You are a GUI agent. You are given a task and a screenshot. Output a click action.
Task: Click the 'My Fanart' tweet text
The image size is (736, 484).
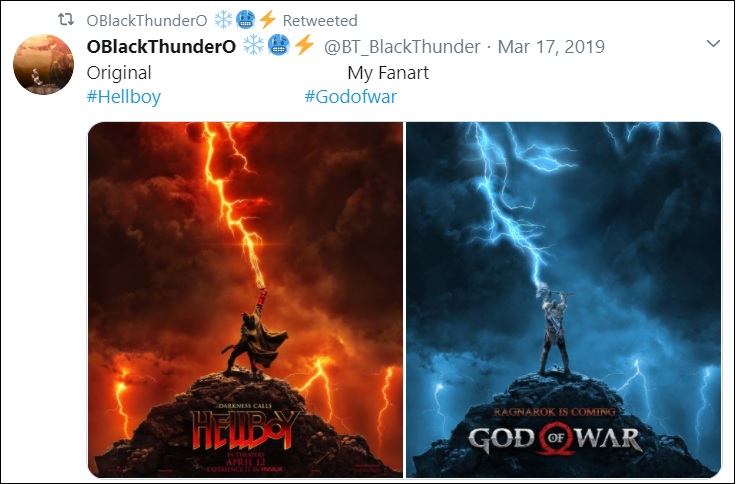tap(388, 73)
